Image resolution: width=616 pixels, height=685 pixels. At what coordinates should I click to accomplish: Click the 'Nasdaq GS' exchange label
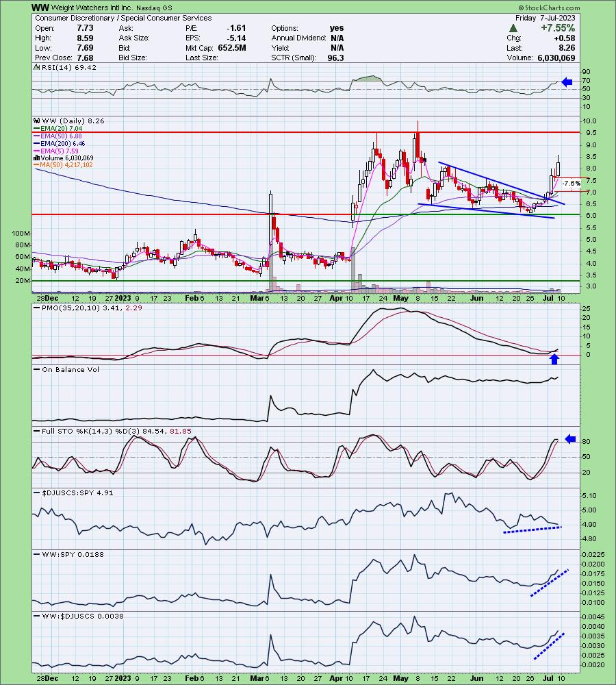(154, 8)
